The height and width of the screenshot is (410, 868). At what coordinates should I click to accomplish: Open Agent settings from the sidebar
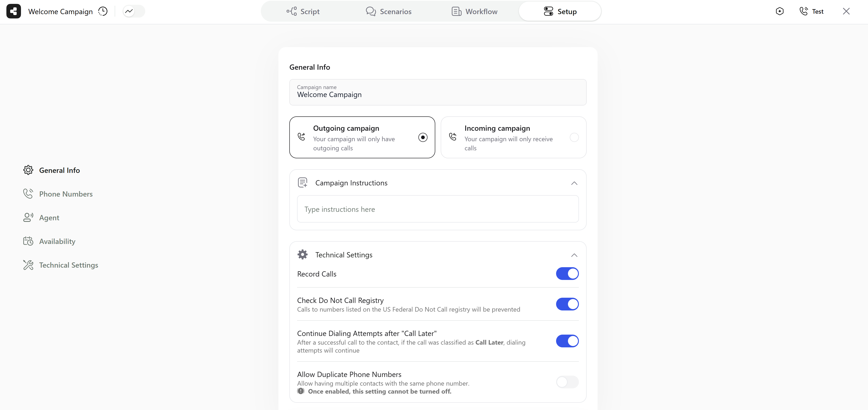pos(49,218)
